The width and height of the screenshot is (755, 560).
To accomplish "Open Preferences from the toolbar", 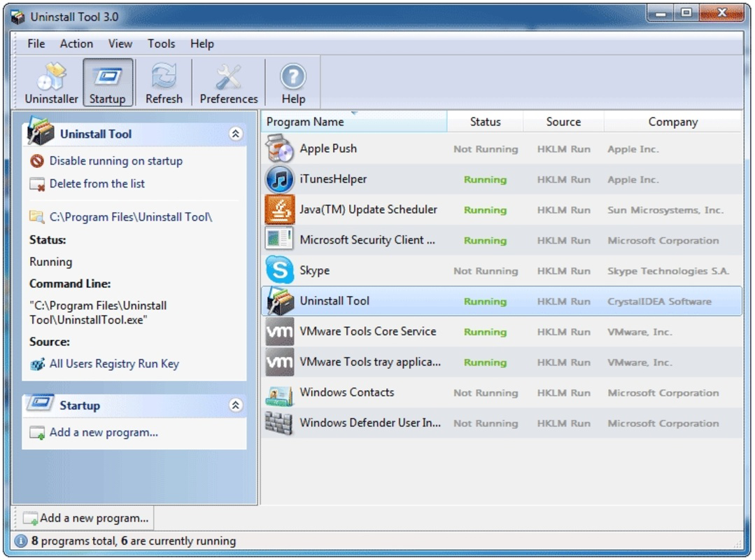I will click(x=228, y=81).
